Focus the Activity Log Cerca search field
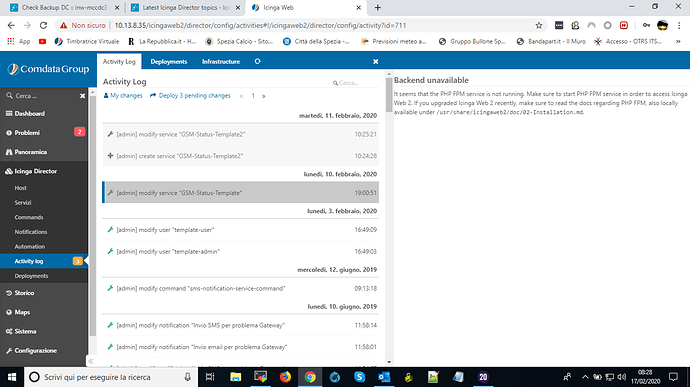Screen dimensions: 690x387 (355, 82)
